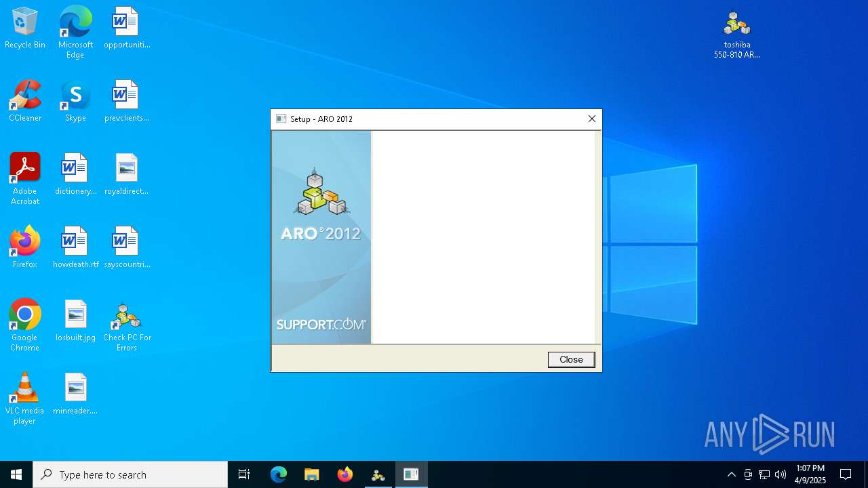Select the Adobe Acrobat desktop shortcut
Image resolution: width=868 pixels, height=488 pixels.
(25, 179)
